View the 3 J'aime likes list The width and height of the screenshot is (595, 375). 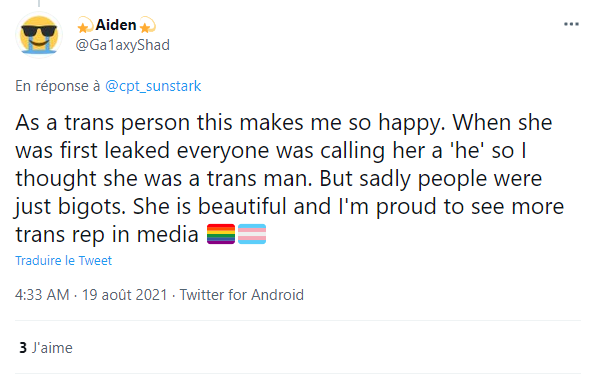pos(46,348)
